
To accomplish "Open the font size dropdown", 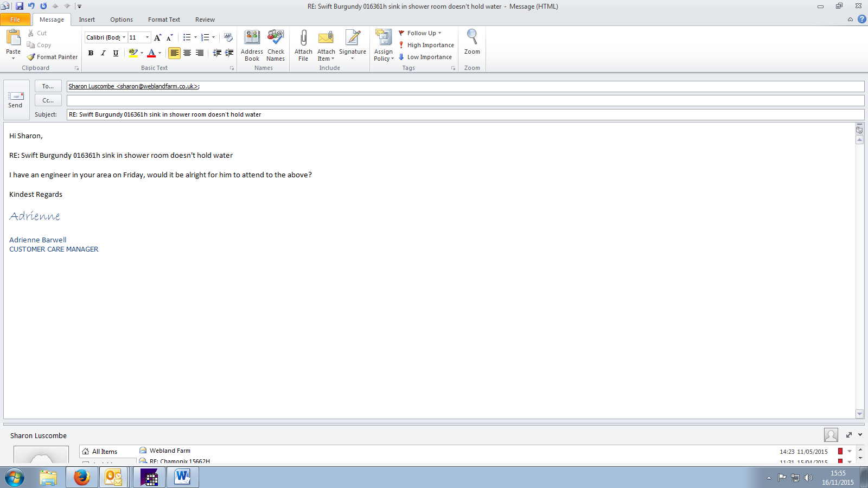I will coord(147,37).
